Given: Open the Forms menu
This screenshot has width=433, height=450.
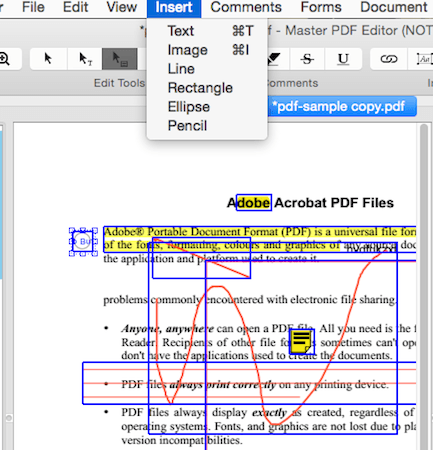Looking at the screenshot, I should click(321, 7).
